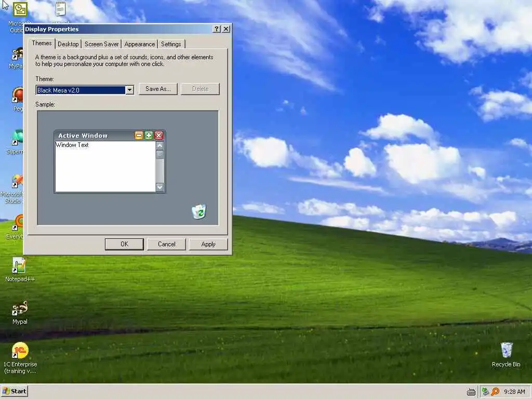Click the 'Window Text' sample text
The width and height of the screenshot is (532, 399).
[72, 145]
